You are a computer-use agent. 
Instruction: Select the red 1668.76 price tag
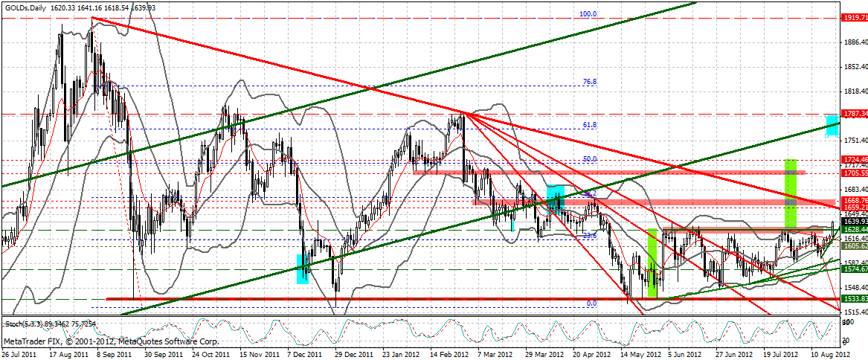click(854, 200)
